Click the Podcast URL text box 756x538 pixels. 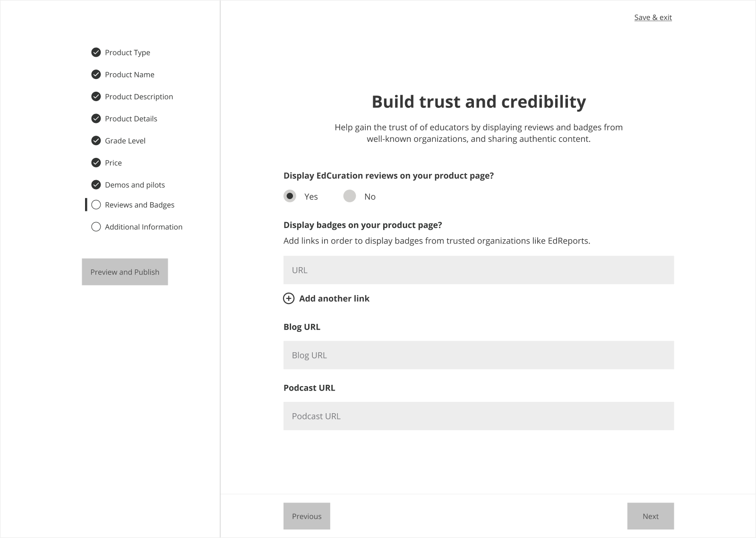478,416
